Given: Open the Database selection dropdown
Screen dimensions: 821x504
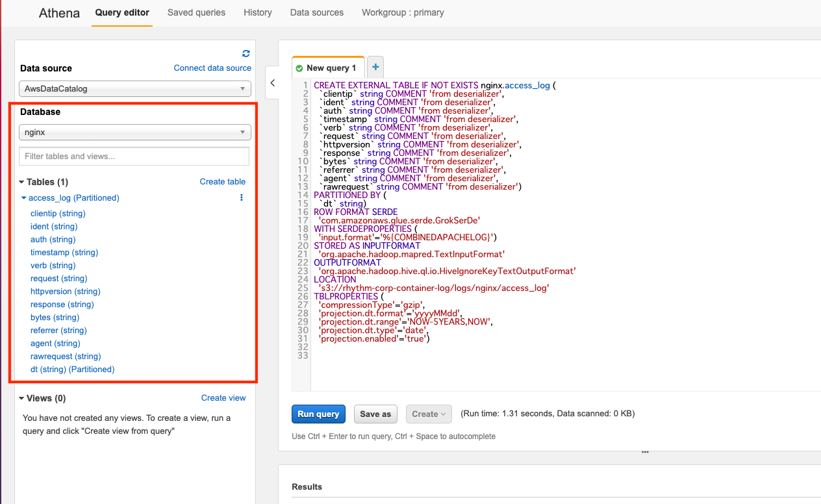Looking at the screenshot, I should coord(134,132).
